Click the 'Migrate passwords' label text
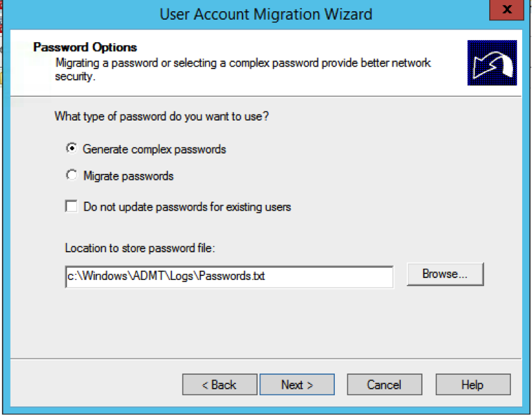The image size is (532, 415). point(129,177)
